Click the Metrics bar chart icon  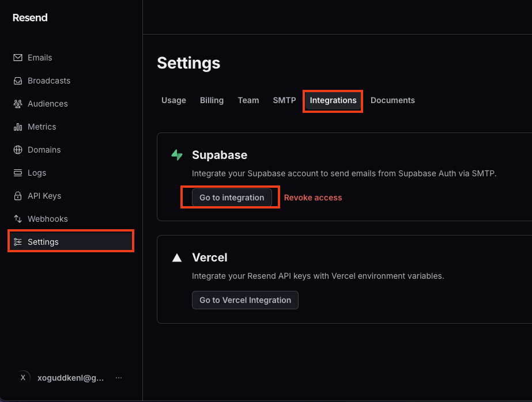(18, 127)
